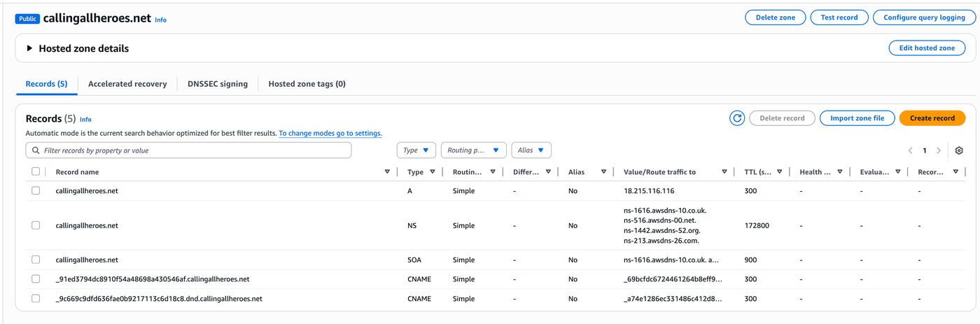The width and height of the screenshot is (980, 324).
Task: Open the table preferences gear icon
Action: (x=959, y=150)
